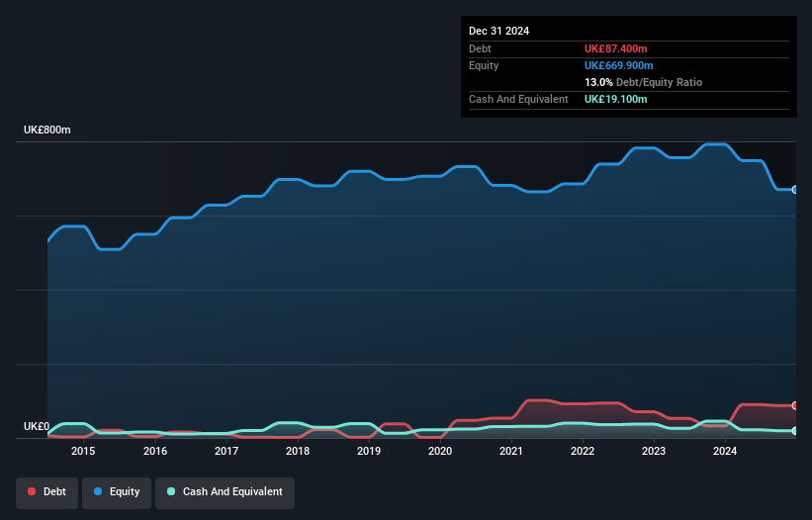Click the 13.0% Debt/Equity Ratio text
The image size is (812, 520).
[643, 82]
